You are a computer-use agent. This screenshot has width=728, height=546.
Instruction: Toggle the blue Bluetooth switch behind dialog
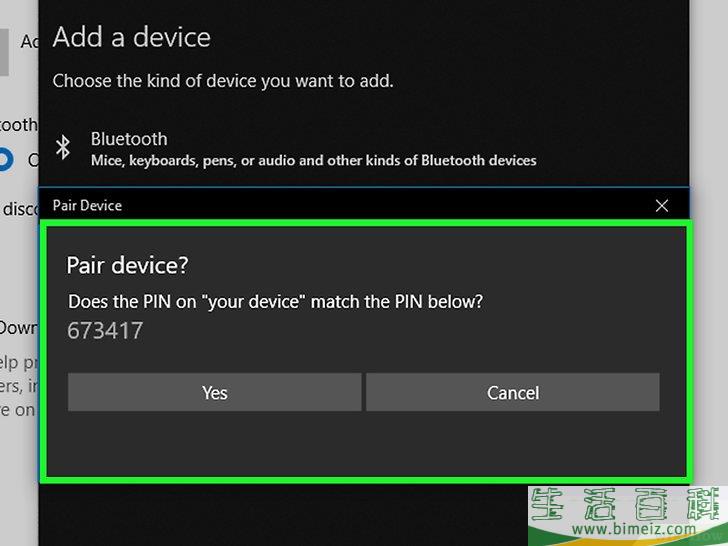6,159
